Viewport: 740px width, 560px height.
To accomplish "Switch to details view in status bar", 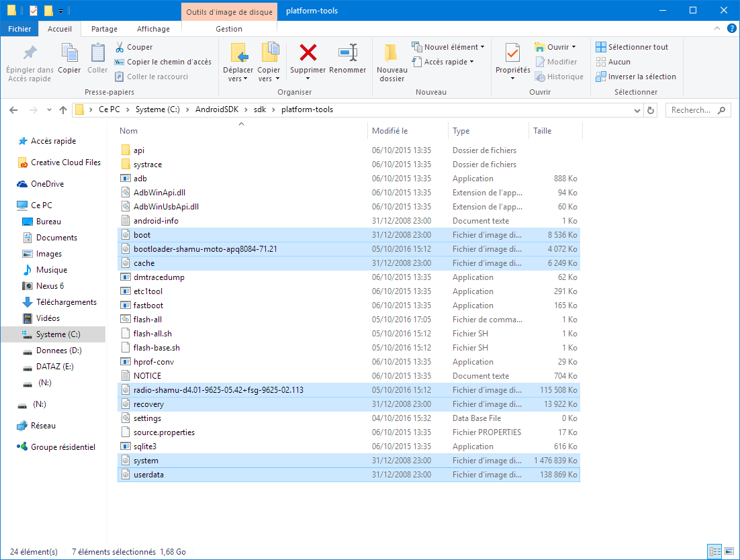I will (714, 551).
